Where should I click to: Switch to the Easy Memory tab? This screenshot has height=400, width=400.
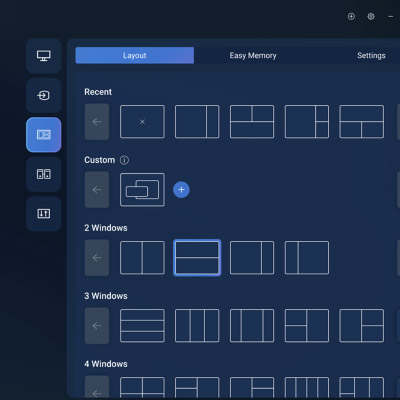(x=253, y=55)
